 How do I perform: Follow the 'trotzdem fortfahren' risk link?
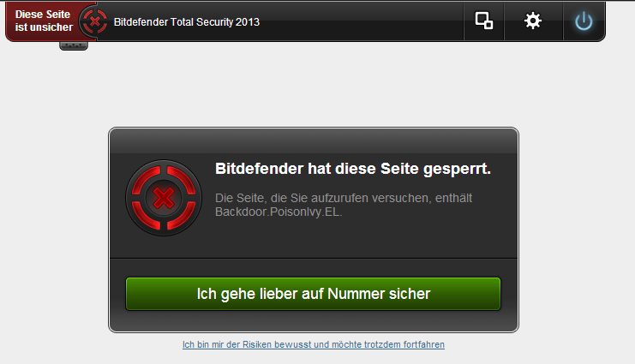[314, 344]
